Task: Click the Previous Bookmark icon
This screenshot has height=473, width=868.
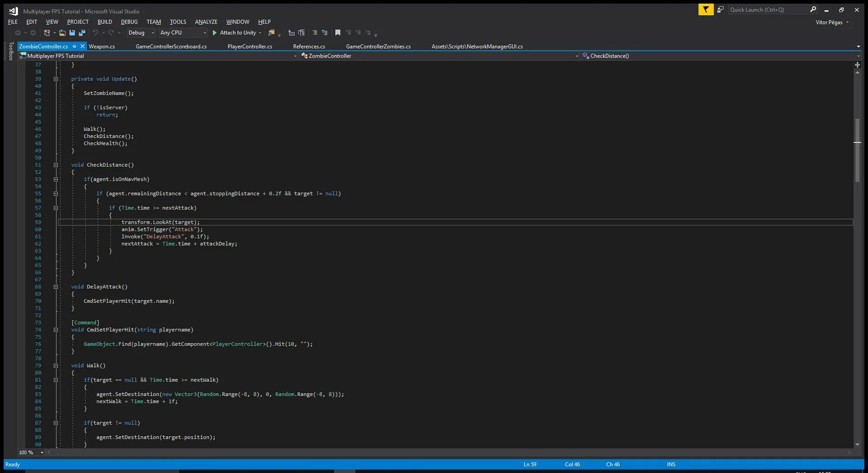Action: (x=348, y=33)
